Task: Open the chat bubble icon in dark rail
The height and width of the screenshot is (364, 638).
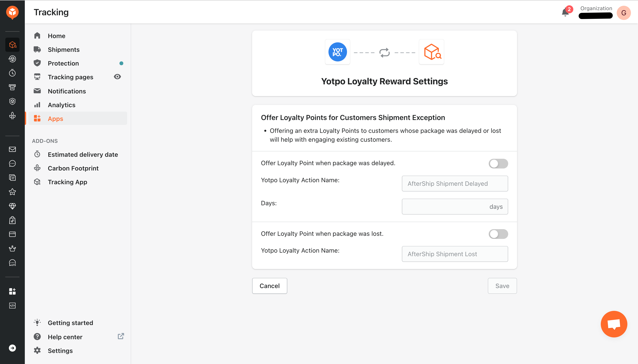Action: 12,163
